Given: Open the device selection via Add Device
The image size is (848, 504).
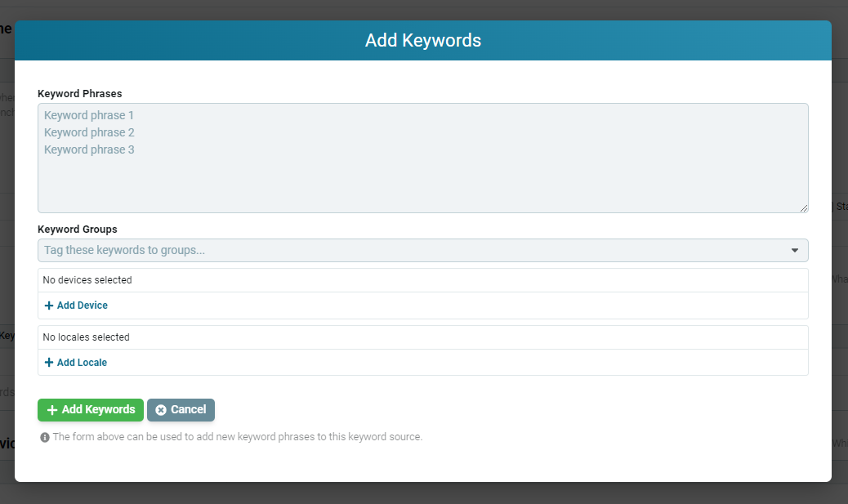Looking at the screenshot, I should (x=75, y=305).
